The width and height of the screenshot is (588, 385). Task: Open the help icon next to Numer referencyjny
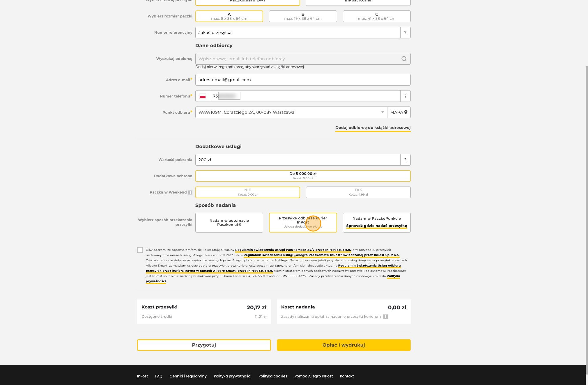coord(405,33)
